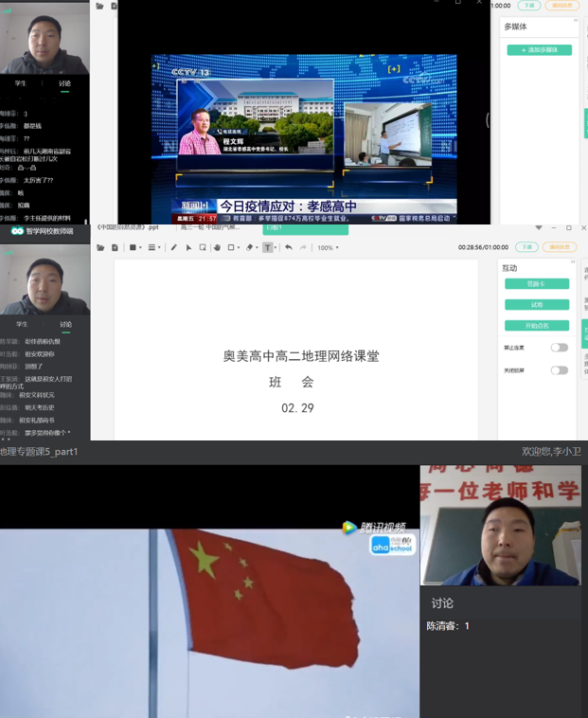Click the signal strength icon on top webcam
This screenshot has height=718, width=588.
7,10
